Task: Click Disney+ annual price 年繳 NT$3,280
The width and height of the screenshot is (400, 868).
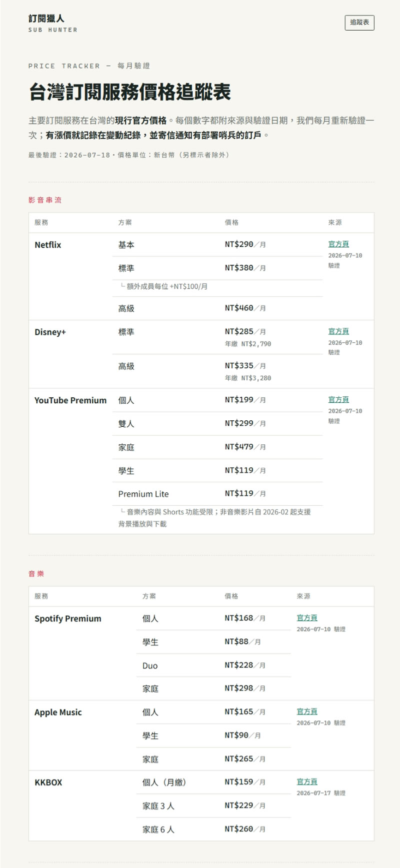Action: 248,378
